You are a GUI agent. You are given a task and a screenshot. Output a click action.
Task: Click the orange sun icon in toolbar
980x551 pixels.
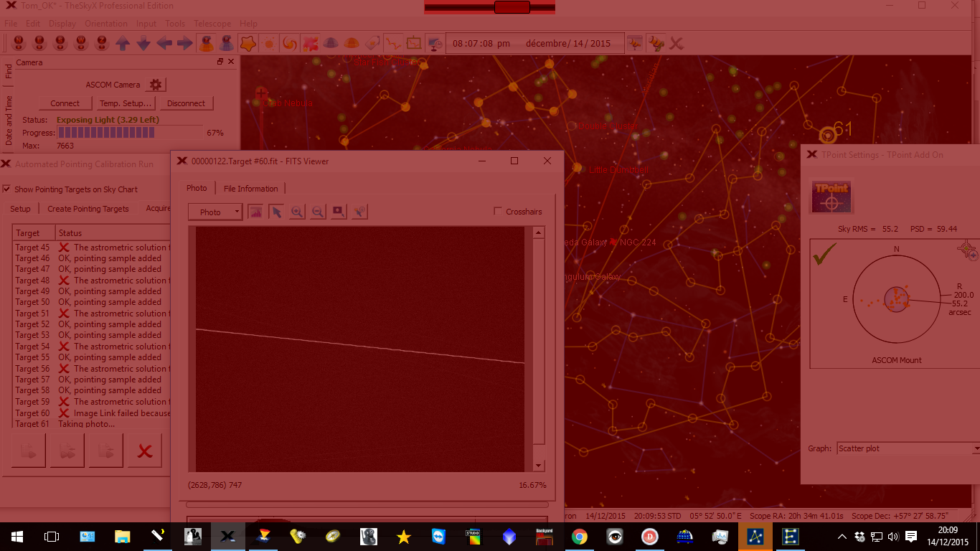269,43
